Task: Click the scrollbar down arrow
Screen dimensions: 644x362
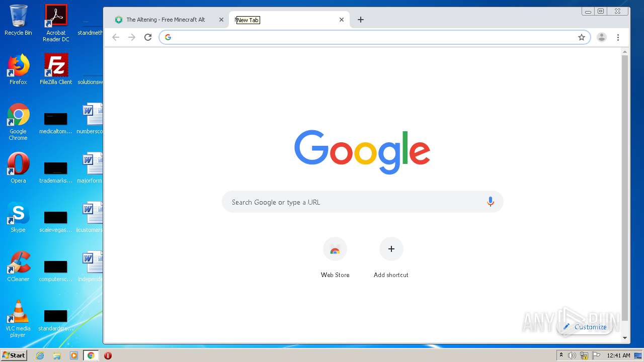Action: tap(625, 338)
